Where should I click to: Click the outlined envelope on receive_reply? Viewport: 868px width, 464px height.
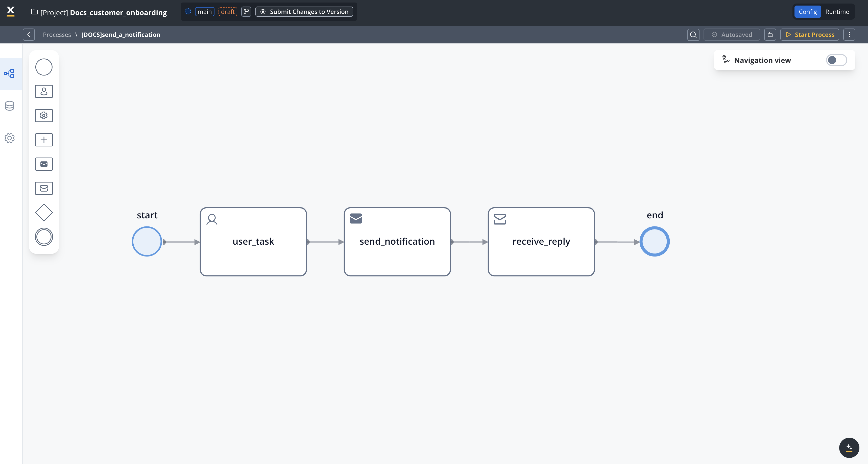pos(500,219)
